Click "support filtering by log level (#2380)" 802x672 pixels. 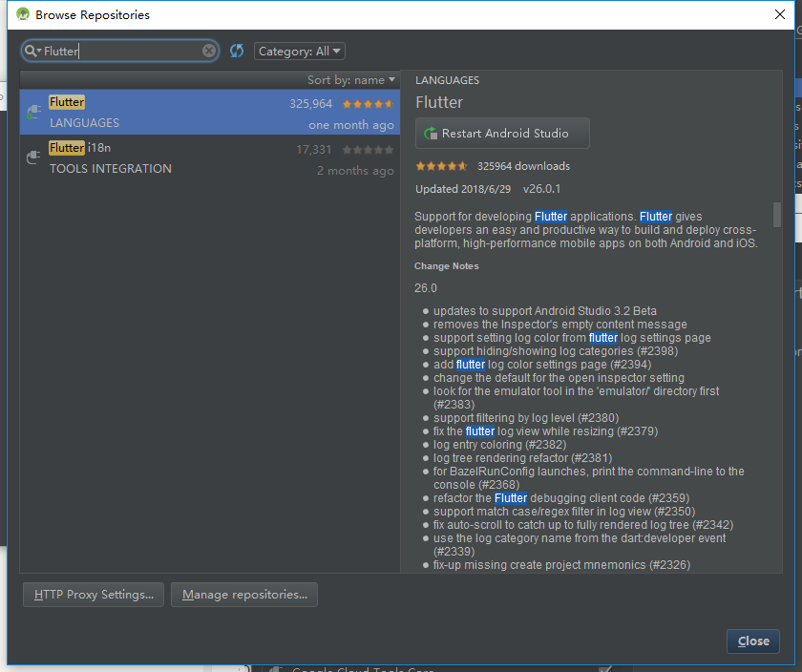click(526, 418)
